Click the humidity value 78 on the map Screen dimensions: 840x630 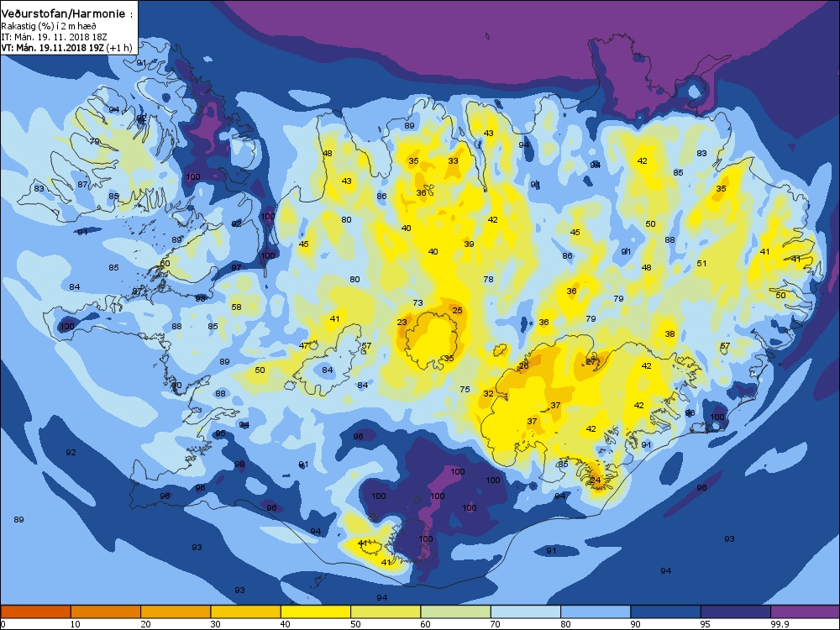488,279
